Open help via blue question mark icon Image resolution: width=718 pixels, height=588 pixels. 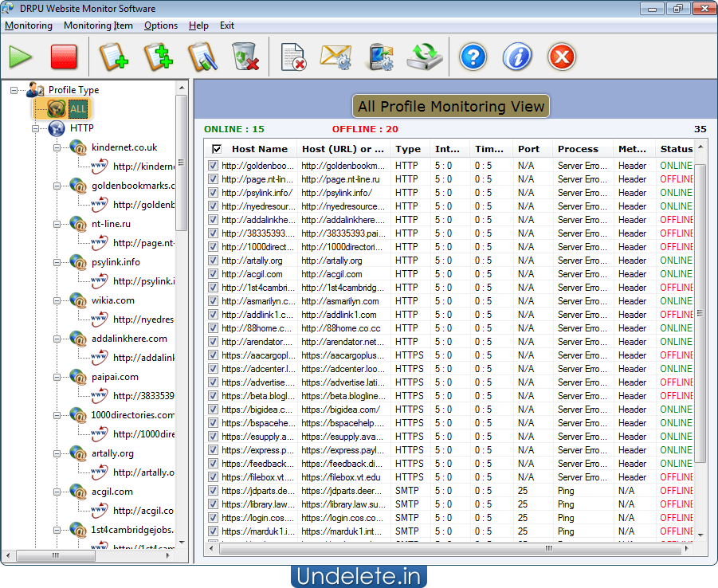(x=473, y=57)
